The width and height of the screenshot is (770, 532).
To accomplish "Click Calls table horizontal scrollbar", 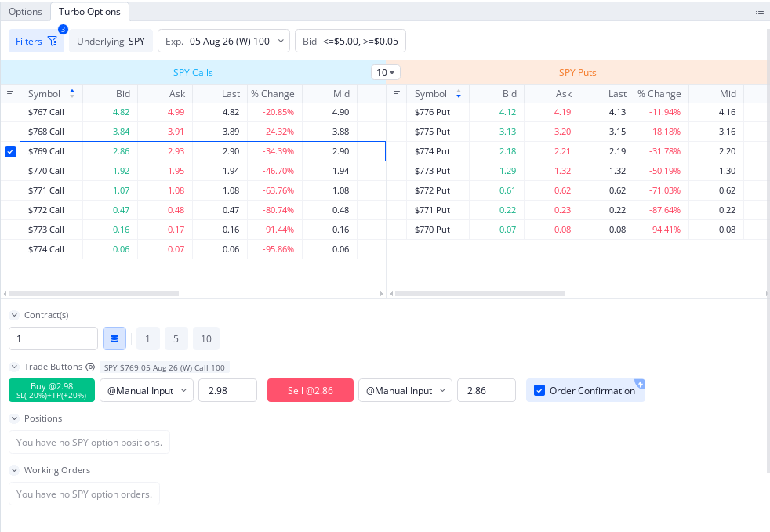I will coord(94,294).
